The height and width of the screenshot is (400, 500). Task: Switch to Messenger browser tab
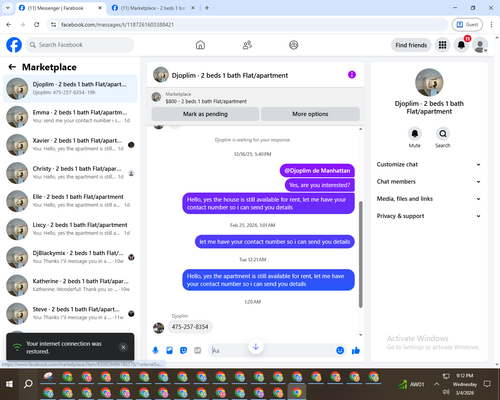tap(61, 8)
